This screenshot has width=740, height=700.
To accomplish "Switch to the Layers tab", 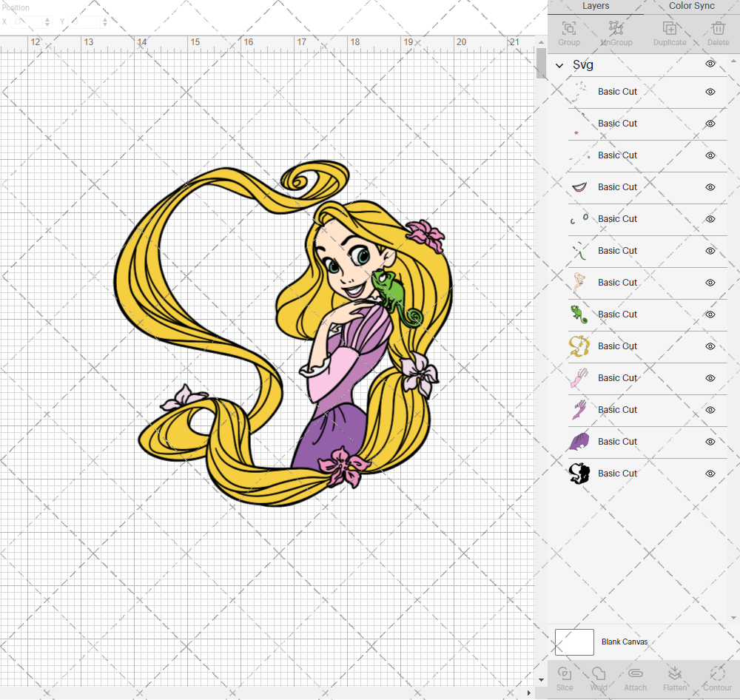I will coord(596,6).
